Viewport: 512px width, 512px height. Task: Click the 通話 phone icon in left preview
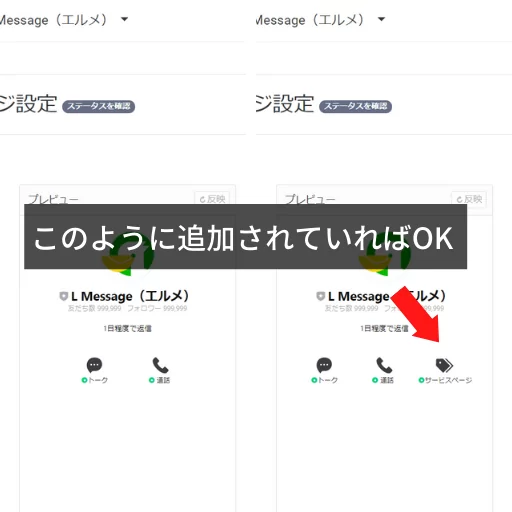pyautogui.click(x=160, y=365)
